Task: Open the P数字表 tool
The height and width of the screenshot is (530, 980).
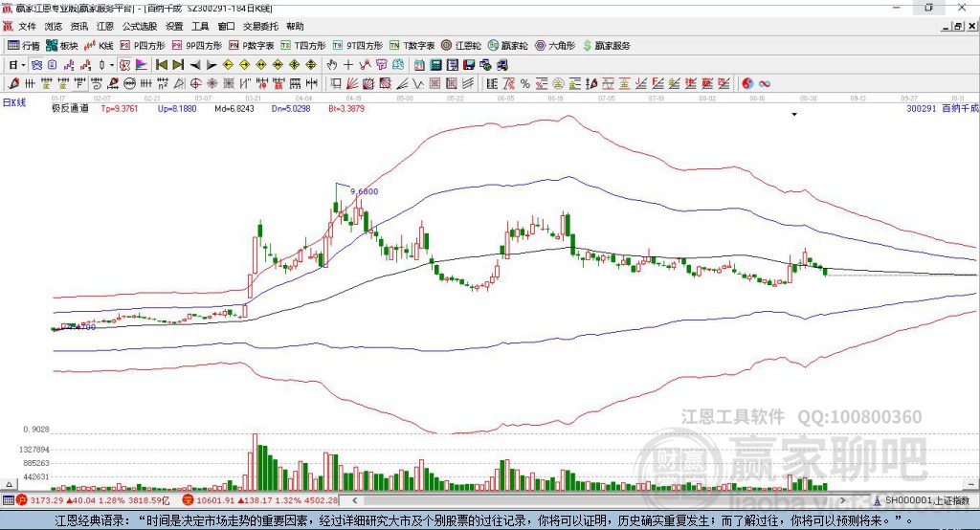Action: click(252, 46)
